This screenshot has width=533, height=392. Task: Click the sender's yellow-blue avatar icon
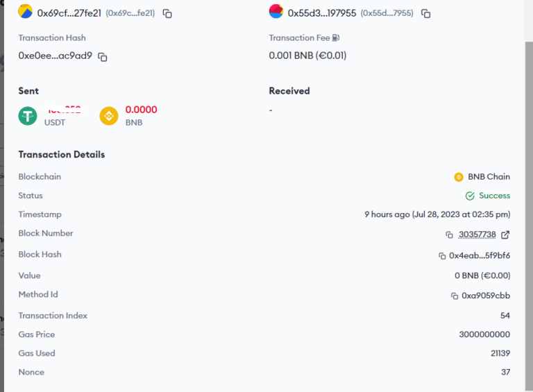[26, 12]
